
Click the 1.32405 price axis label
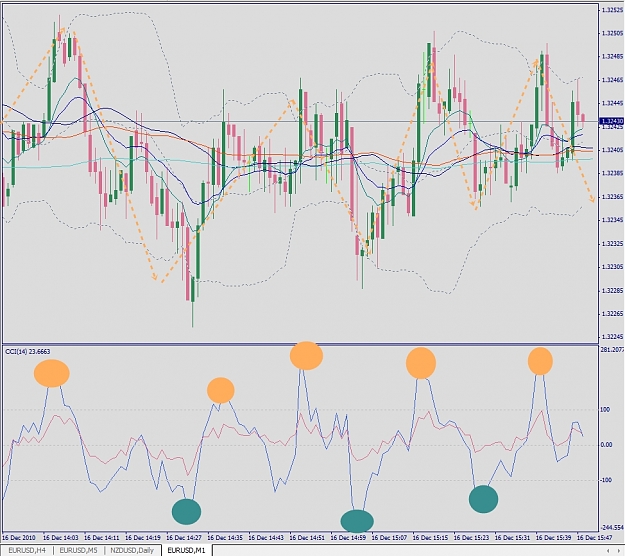[612, 150]
